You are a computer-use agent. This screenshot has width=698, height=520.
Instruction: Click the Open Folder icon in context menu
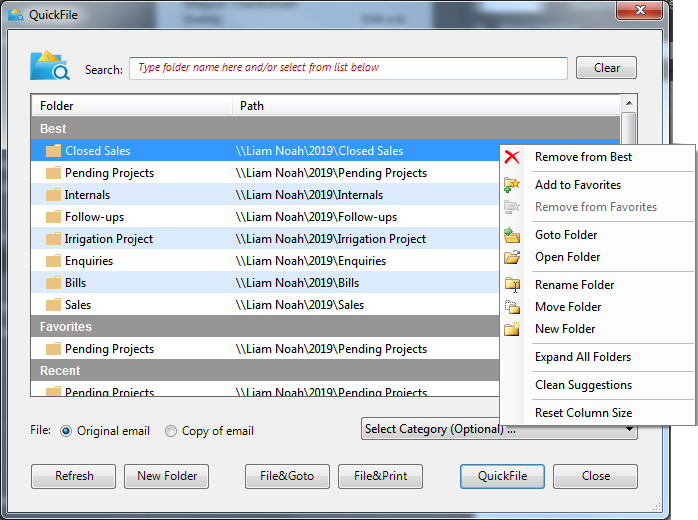click(x=512, y=257)
